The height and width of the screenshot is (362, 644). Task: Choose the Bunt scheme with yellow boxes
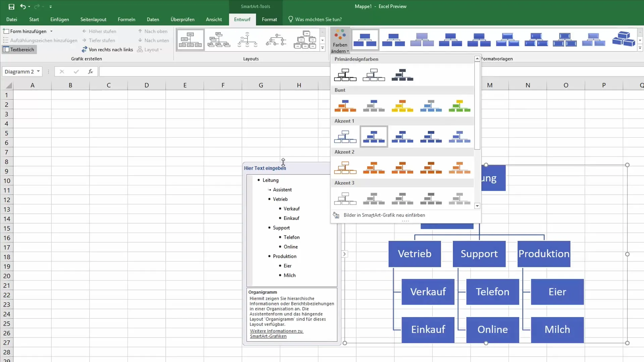(402, 106)
